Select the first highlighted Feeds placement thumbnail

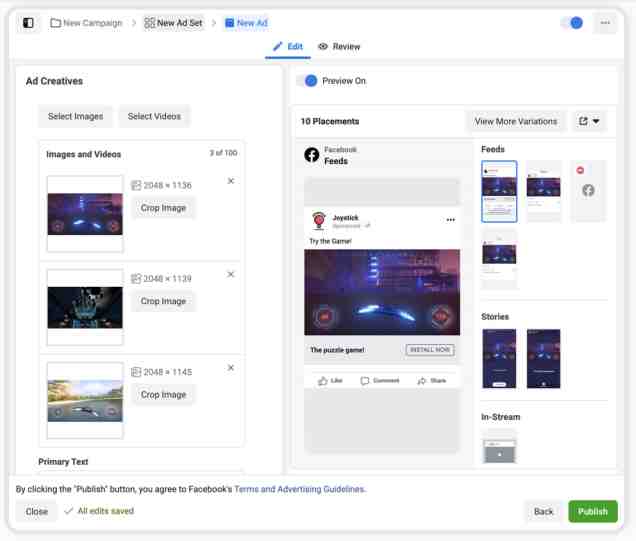point(499,191)
